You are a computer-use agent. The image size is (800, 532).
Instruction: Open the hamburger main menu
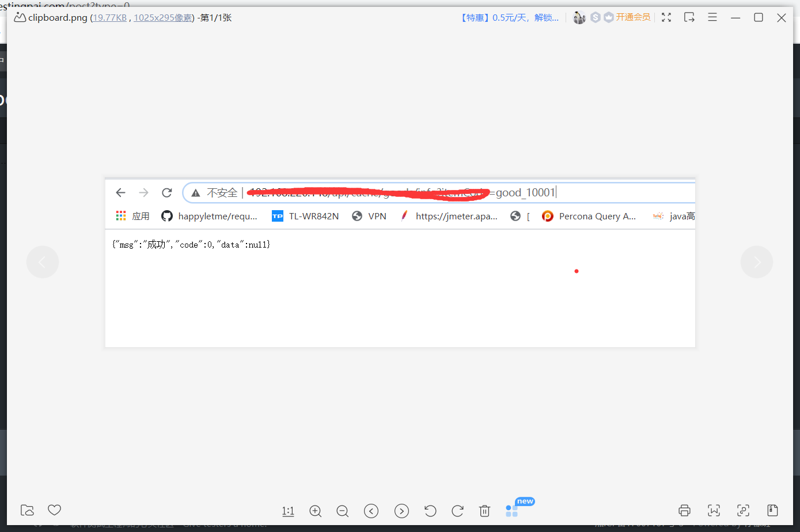(712, 17)
